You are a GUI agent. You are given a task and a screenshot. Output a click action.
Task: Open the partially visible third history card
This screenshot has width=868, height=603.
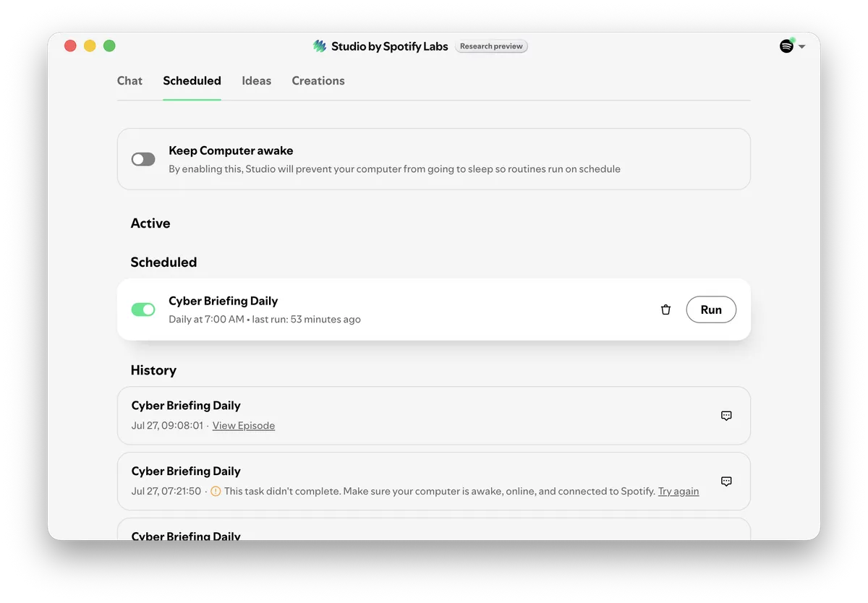pyautogui.click(x=434, y=529)
